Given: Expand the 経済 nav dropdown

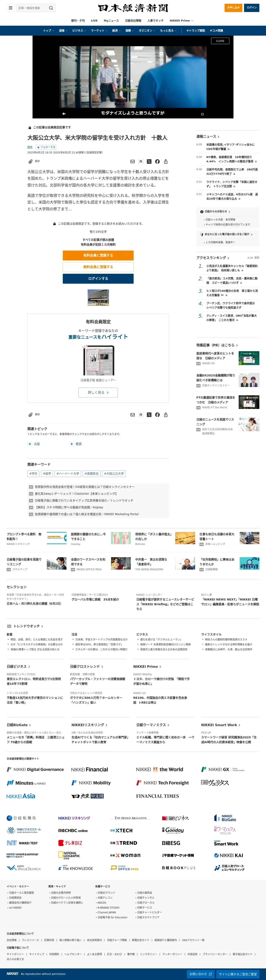Looking at the screenshot, I should (116, 30).
